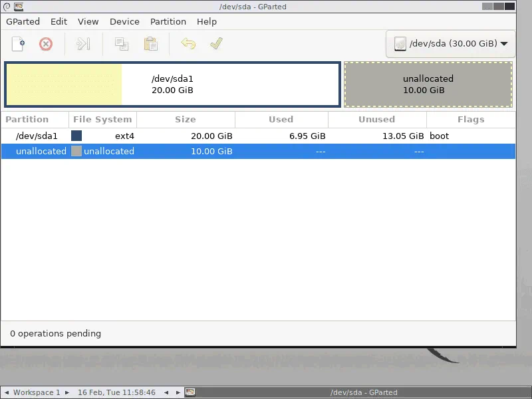This screenshot has height=399, width=532.
Task: Select the New Partition toolbar icon
Action: point(18,44)
